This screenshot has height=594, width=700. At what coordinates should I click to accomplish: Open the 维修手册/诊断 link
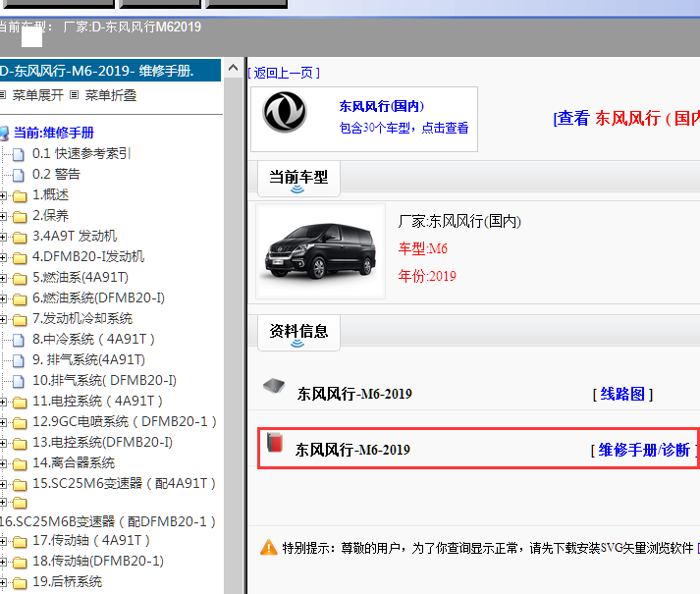pyautogui.click(x=644, y=450)
